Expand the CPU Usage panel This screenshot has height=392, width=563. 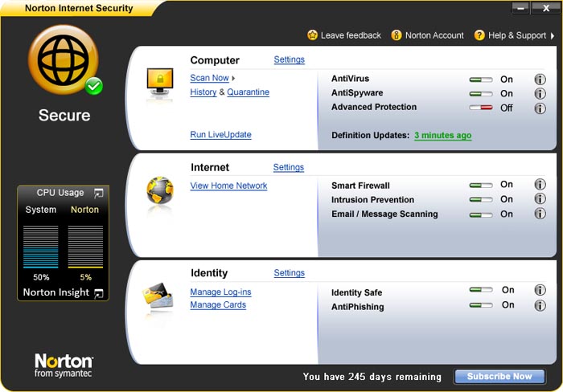[98, 193]
